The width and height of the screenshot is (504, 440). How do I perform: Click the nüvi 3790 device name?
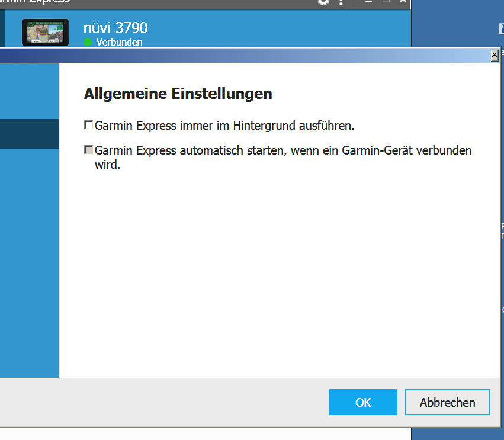pos(115,28)
